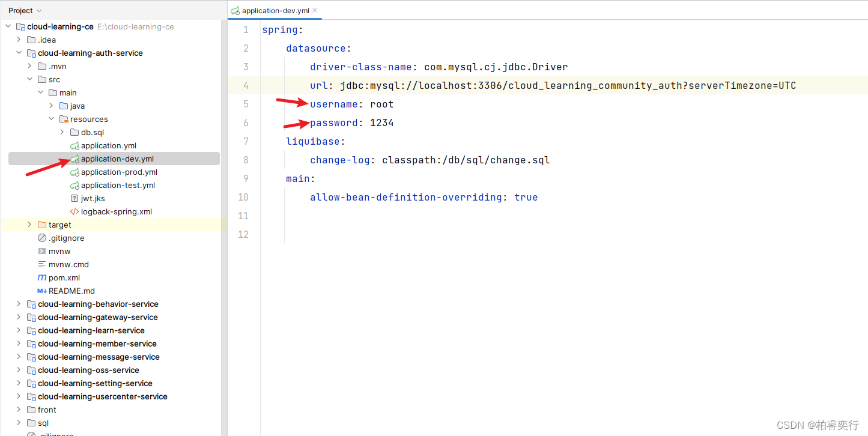The height and width of the screenshot is (436, 868).
Task: Click the cloud-learning-usercenter-service module icon
Action: tap(31, 396)
